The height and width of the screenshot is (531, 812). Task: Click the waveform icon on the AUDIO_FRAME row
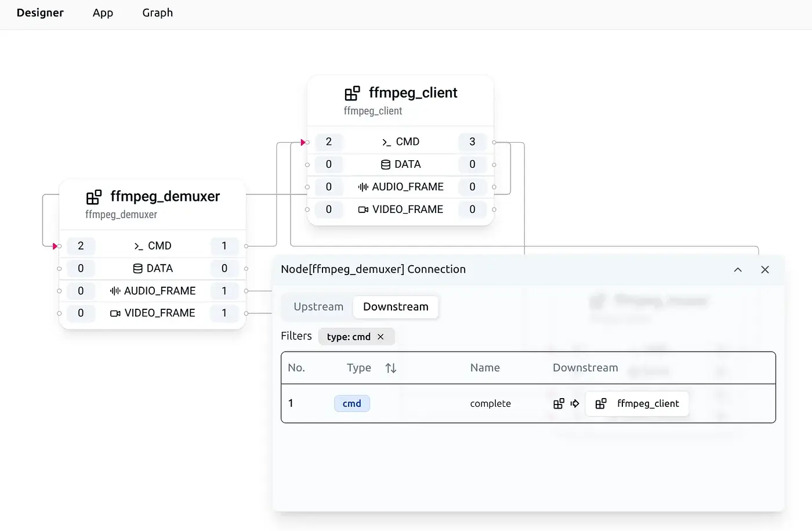click(x=362, y=187)
